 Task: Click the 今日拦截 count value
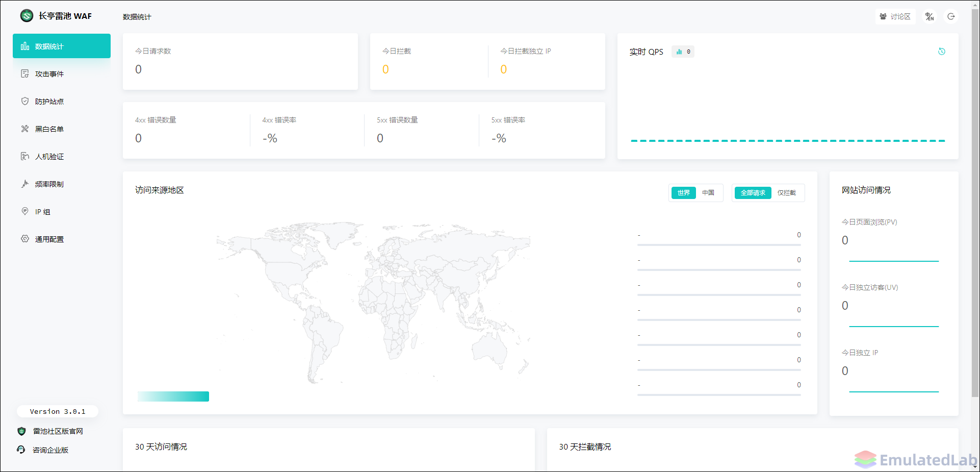[385, 69]
